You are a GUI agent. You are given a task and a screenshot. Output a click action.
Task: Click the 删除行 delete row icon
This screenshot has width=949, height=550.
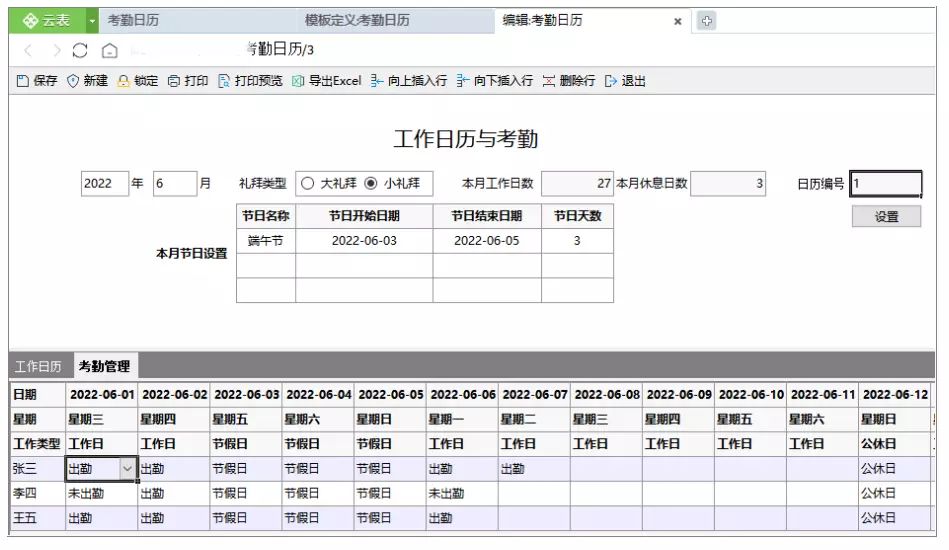tap(549, 81)
